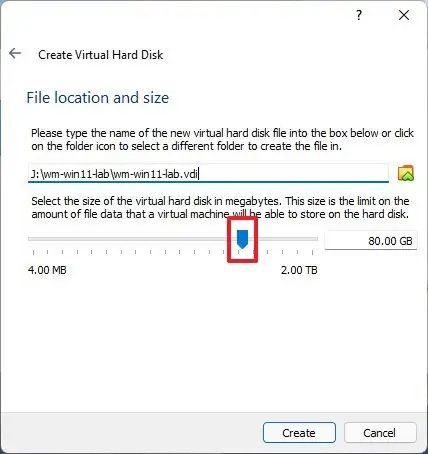The height and width of the screenshot is (454, 428).
Task: Click the instruction text about disk size
Action: click(220, 207)
